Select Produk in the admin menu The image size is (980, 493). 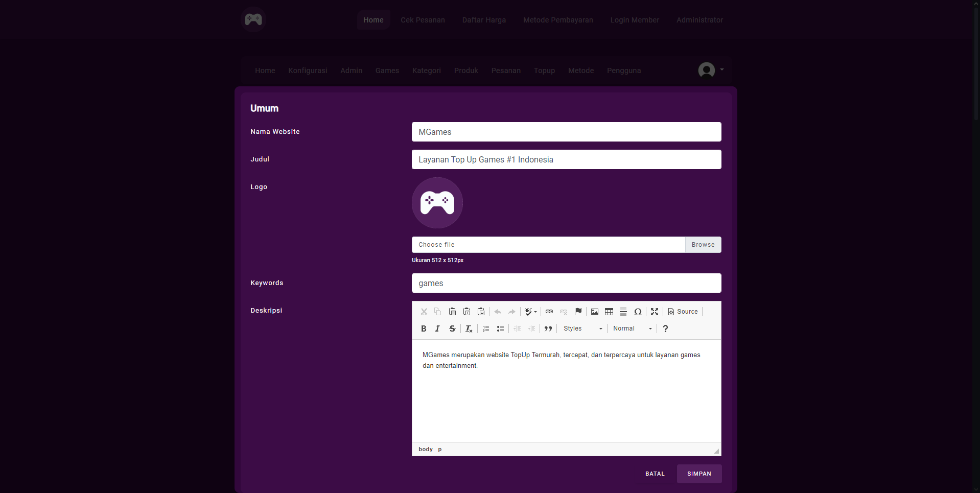[x=466, y=71]
